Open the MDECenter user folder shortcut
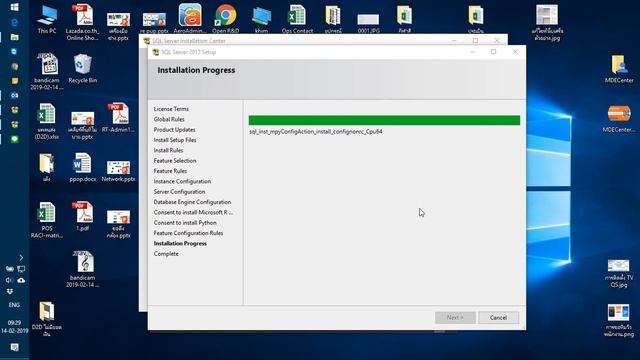The width and height of the screenshot is (640, 360). click(619, 69)
